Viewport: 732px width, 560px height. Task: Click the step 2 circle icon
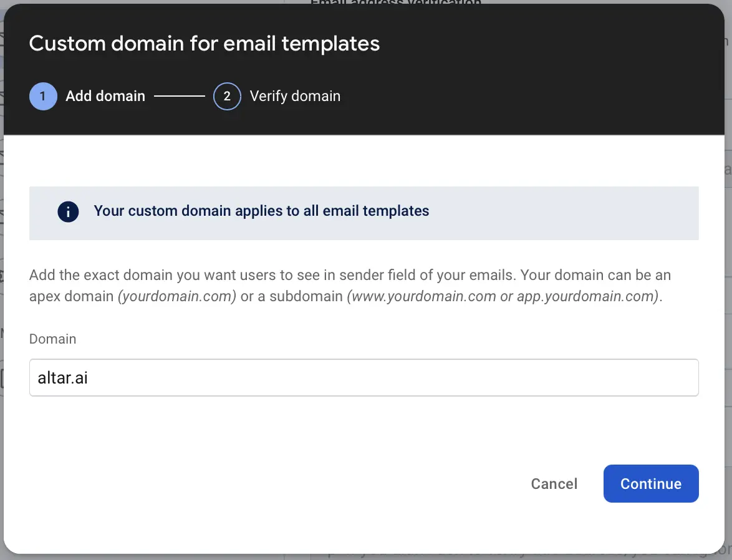tap(227, 97)
